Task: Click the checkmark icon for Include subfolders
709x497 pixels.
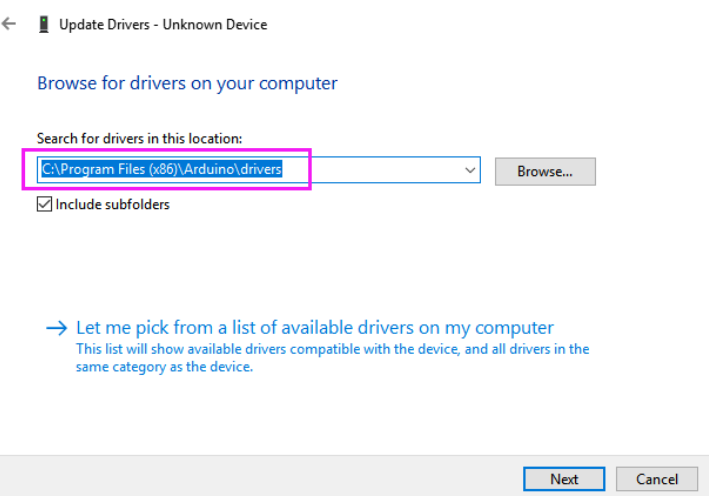Action: click(44, 204)
